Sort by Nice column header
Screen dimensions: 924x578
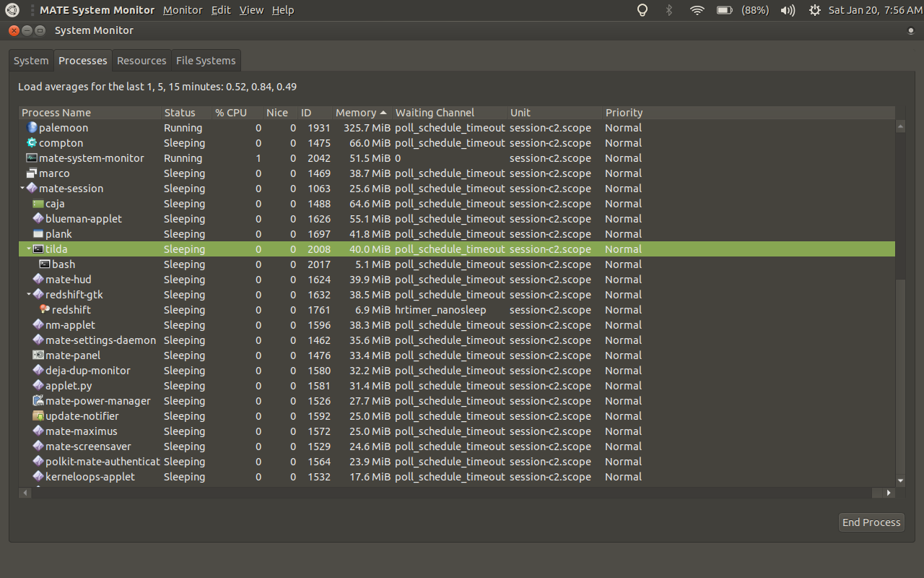[281, 113]
